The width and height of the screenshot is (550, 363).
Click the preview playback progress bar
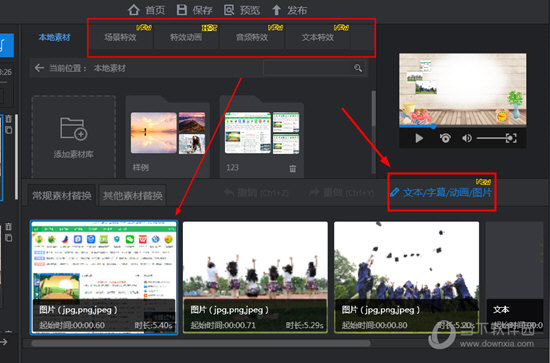tap(462, 126)
